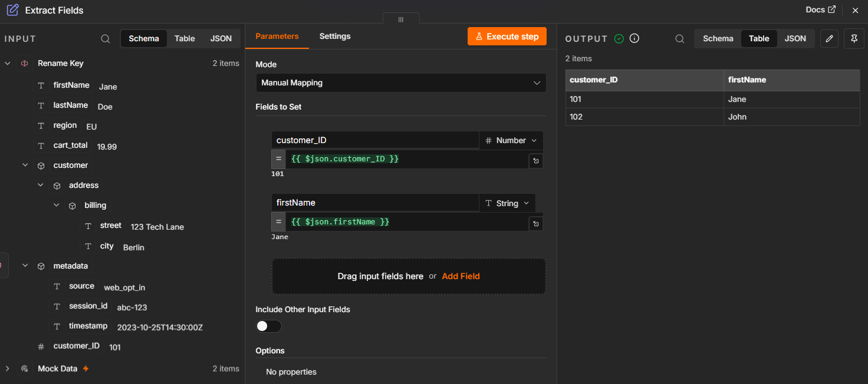
Task: Search the OUTPUT panel
Action: (680, 39)
